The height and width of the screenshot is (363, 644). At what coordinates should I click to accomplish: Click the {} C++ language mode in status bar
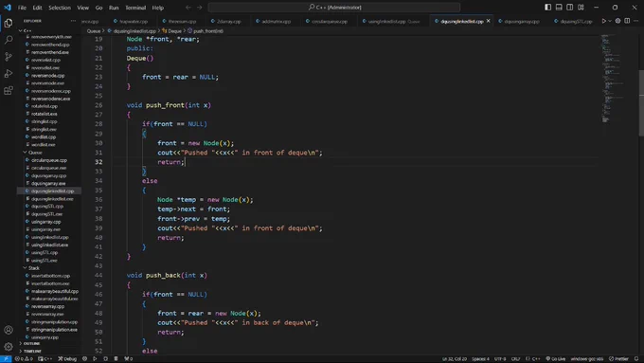tap(533, 359)
